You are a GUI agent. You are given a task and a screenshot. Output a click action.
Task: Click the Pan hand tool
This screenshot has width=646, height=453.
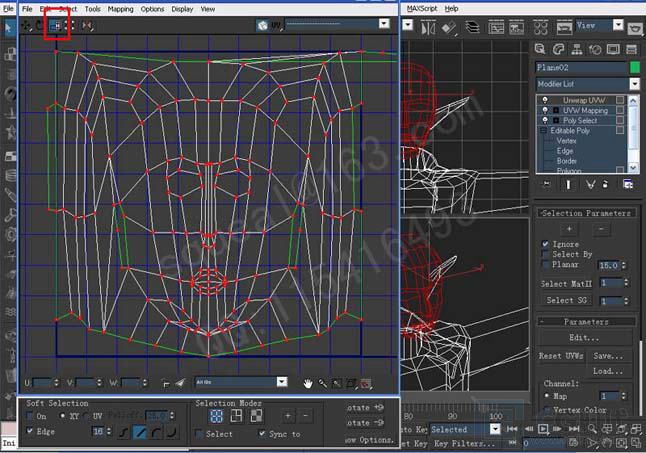pyautogui.click(x=308, y=383)
